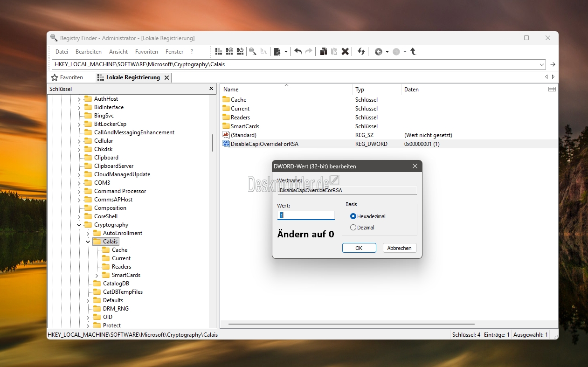Expand the SmartCards tree node

tap(97, 275)
